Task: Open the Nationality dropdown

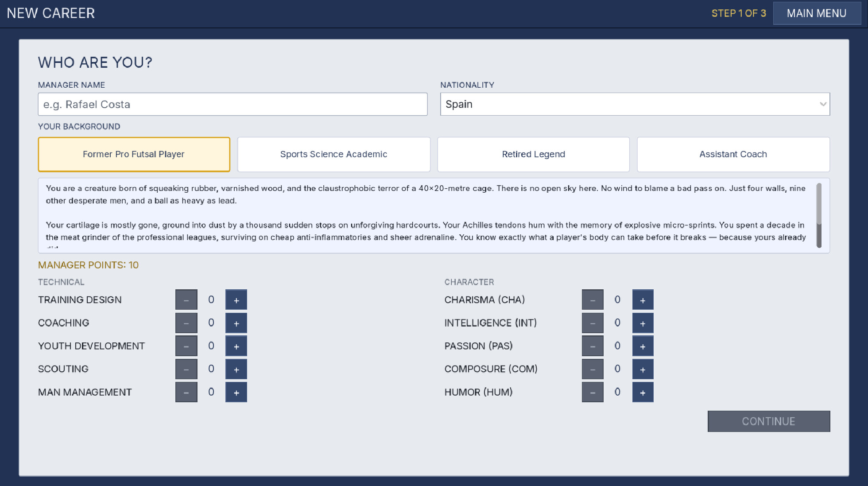Action: [635, 104]
